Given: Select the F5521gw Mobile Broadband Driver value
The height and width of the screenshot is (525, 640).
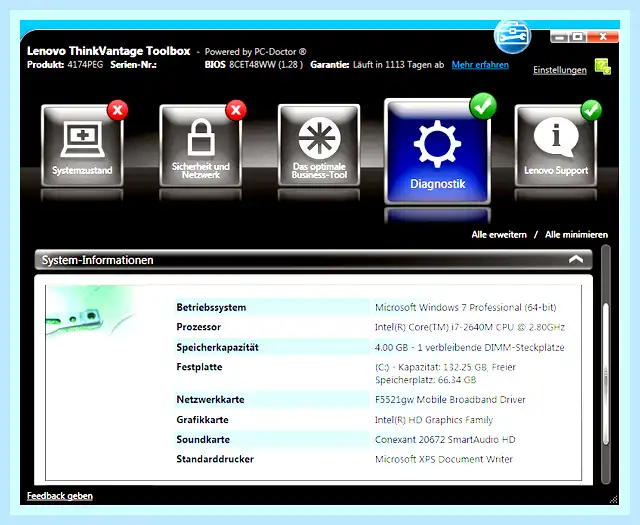Looking at the screenshot, I should coord(450,400).
